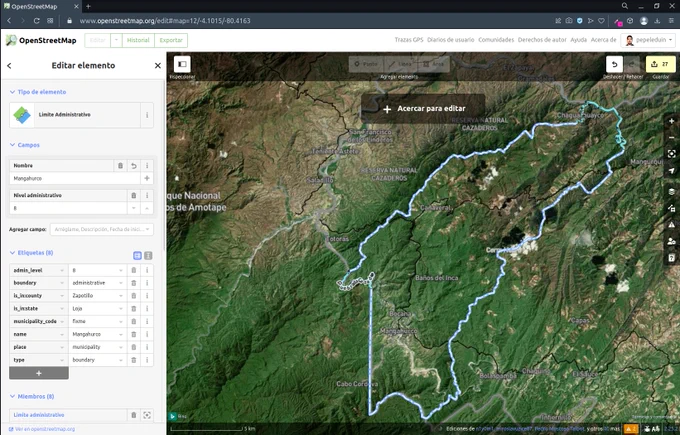Open Diarios de usuario menu item

point(450,39)
